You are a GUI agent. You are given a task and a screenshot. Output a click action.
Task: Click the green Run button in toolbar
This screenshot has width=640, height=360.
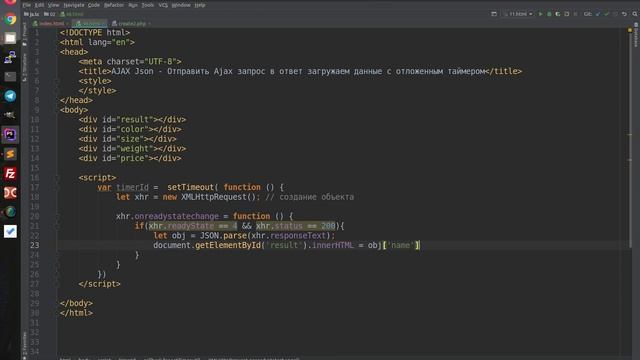[x=541, y=14]
